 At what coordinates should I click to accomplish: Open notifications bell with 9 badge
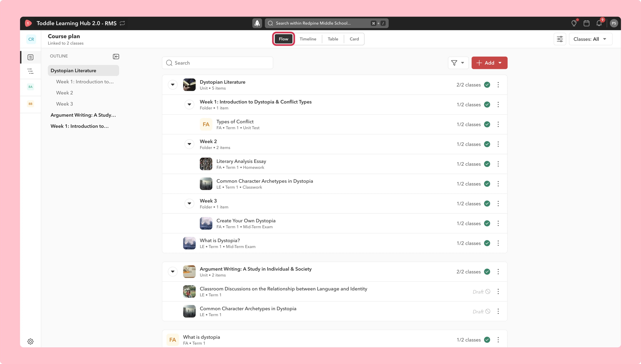(x=599, y=23)
